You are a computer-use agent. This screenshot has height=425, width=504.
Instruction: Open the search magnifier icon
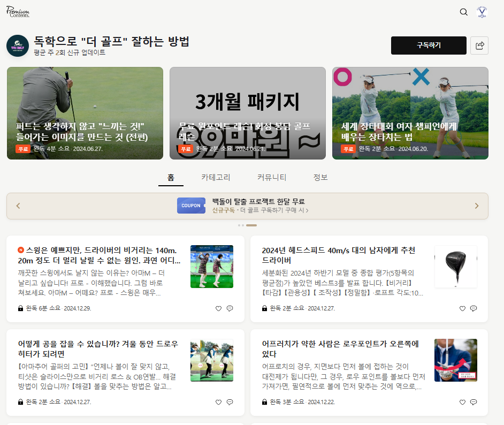463,12
